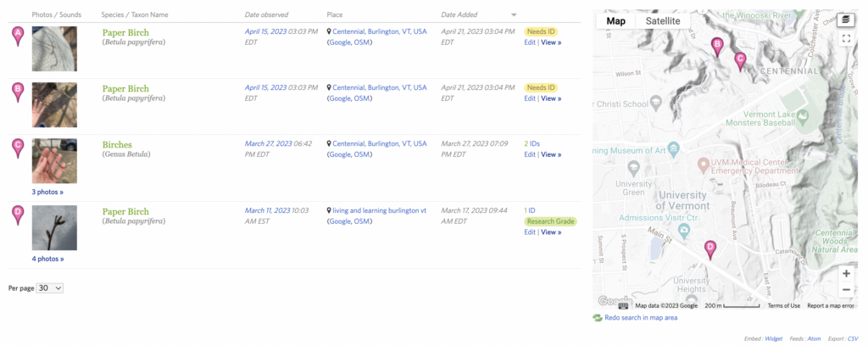Open the Birches observation thumbnail
The width and height of the screenshot is (868, 346).
[x=54, y=161]
